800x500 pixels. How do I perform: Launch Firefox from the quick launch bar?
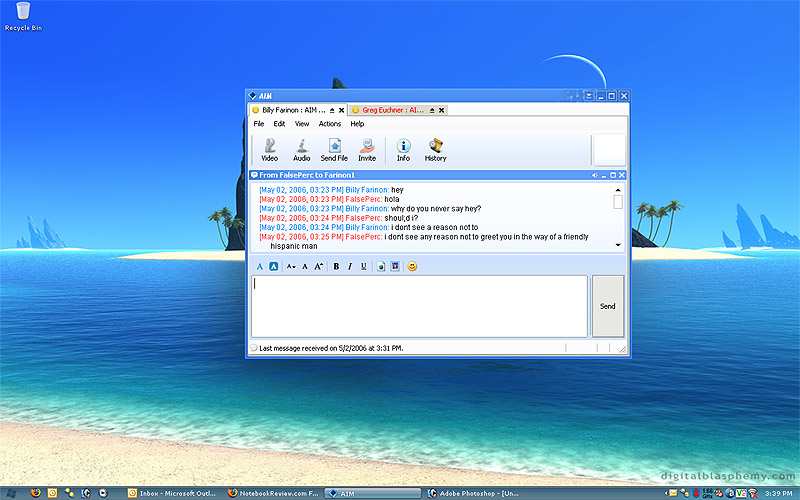click(35, 493)
